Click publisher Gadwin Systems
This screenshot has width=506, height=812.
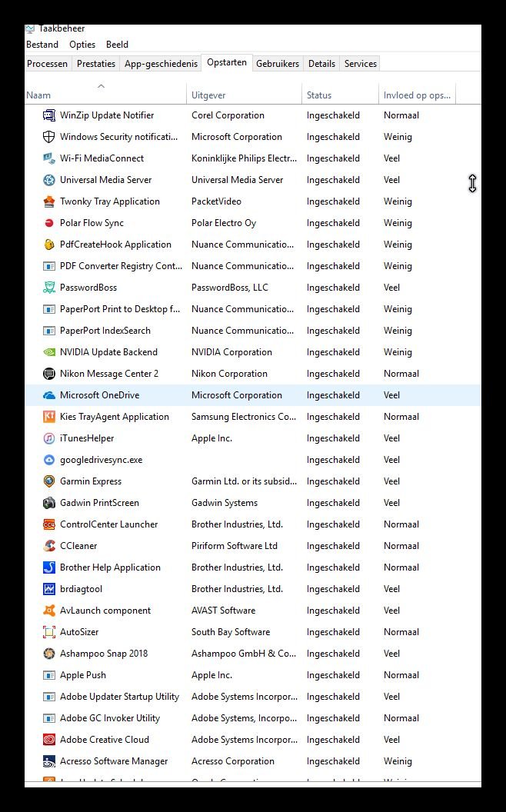coord(225,503)
